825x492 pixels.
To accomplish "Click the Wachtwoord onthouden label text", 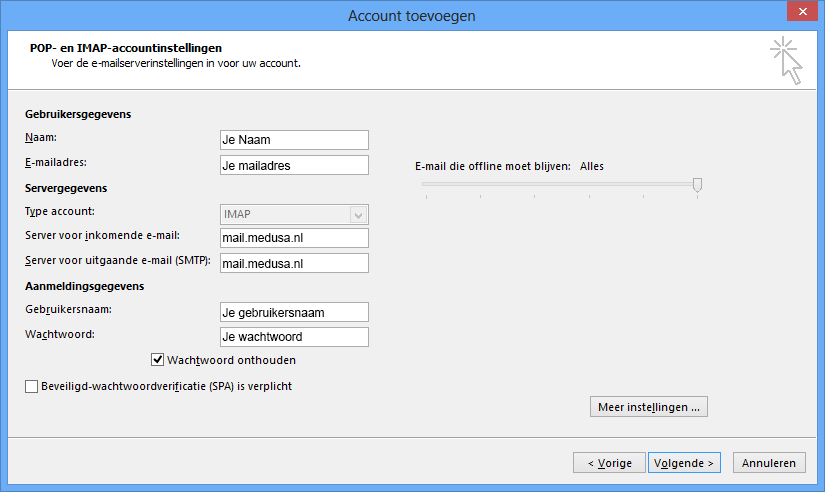I will point(232,360).
